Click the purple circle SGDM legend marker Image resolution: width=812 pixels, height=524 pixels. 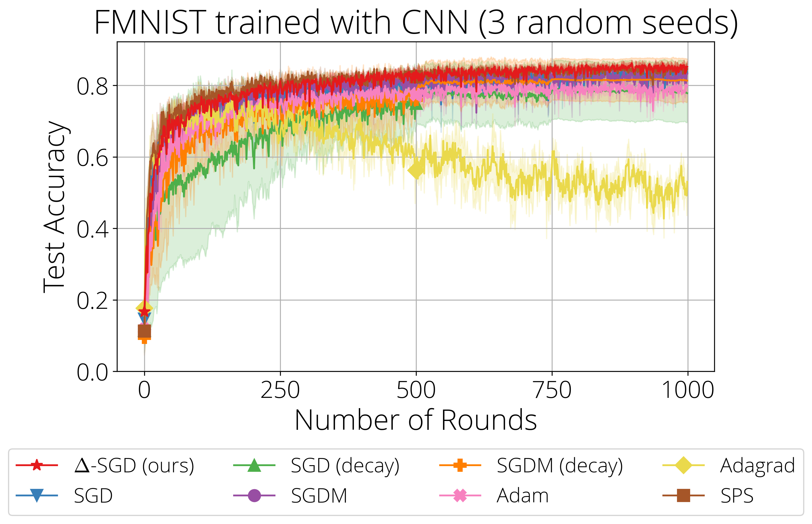(254, 495)
